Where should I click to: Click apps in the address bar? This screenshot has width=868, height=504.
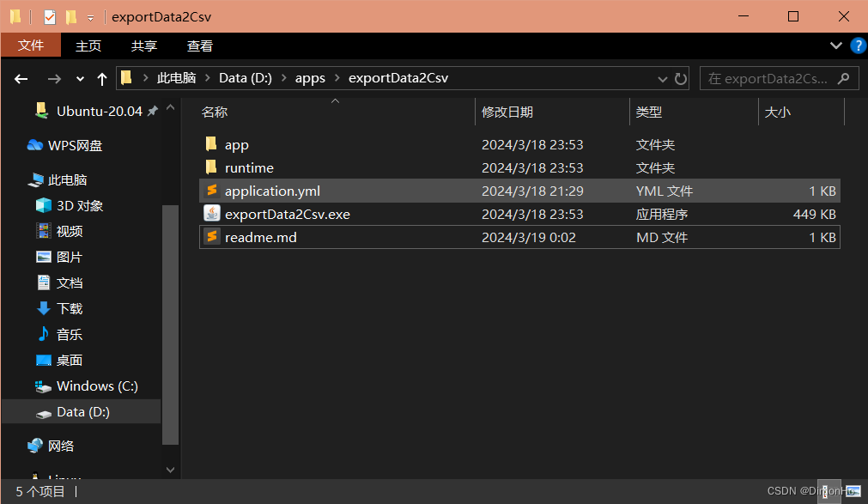(310, 78)
